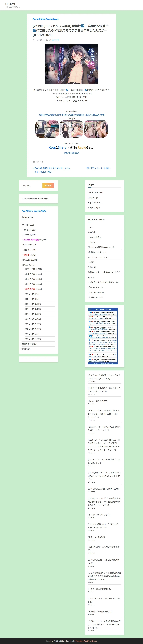The image size is (143, 644).
Task: Focus the Search input field
Action: [32, 185]
